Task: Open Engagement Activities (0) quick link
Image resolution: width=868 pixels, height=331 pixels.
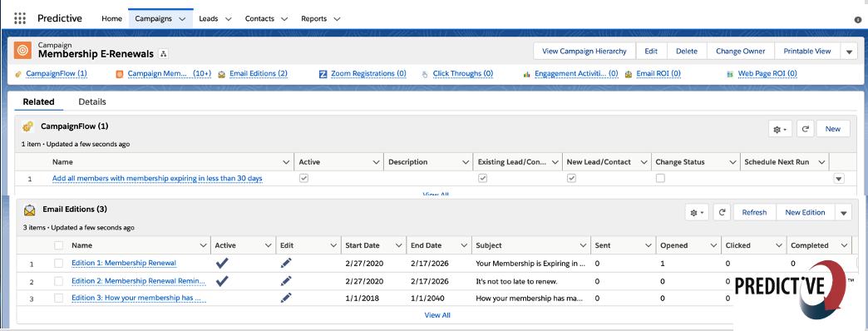Action: [x=576, y=74]
